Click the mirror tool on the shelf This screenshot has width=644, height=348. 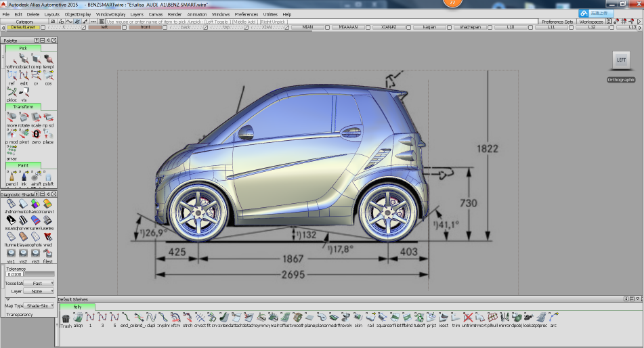click(x=503, y=317)
